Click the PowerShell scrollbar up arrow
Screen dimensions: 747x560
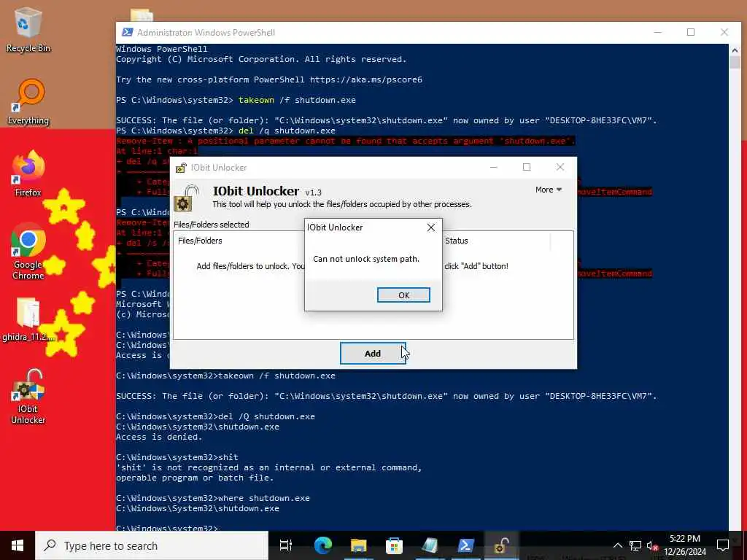[x=734, y=50]
